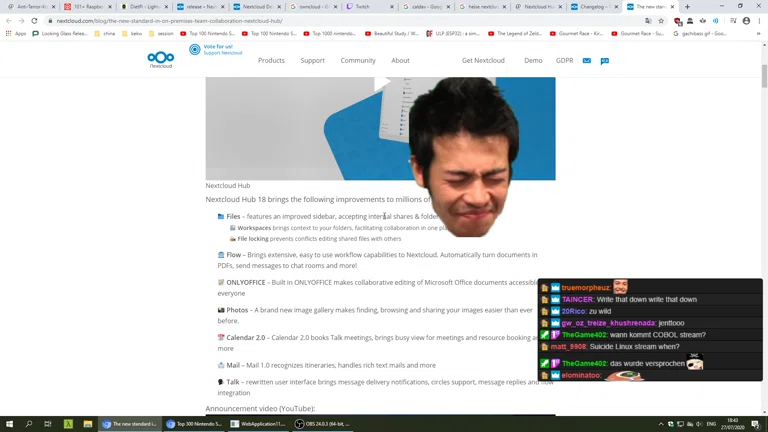Play the video with the play button
Image resolution: width=768 pixels, height=432 pixels.
pyautogui.click(x=382, y=83)
